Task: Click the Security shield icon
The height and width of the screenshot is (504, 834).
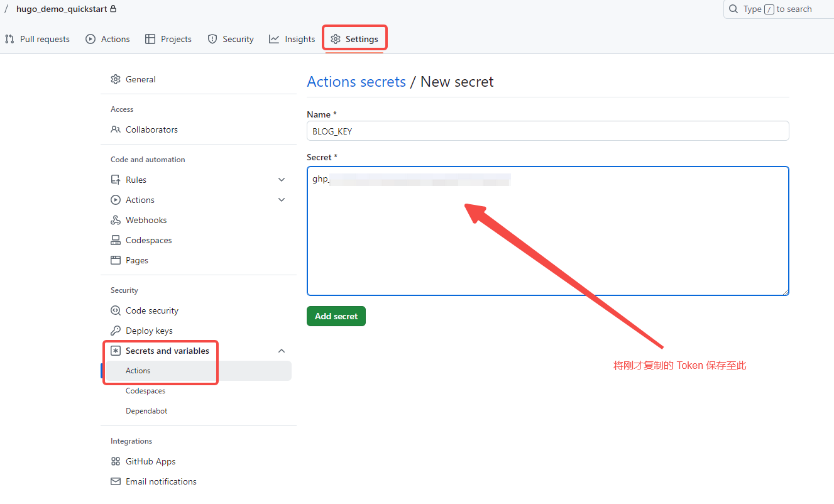Action: (x=212, y=39)
